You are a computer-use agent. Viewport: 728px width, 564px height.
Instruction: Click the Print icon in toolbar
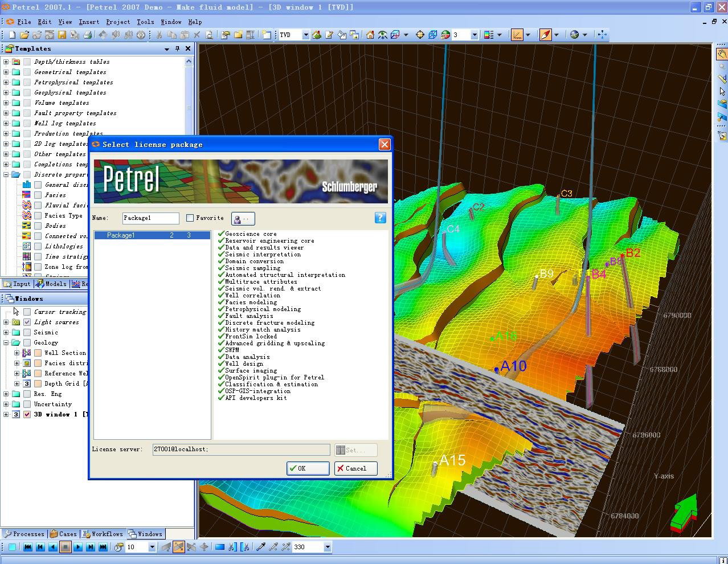coord(87,35)
